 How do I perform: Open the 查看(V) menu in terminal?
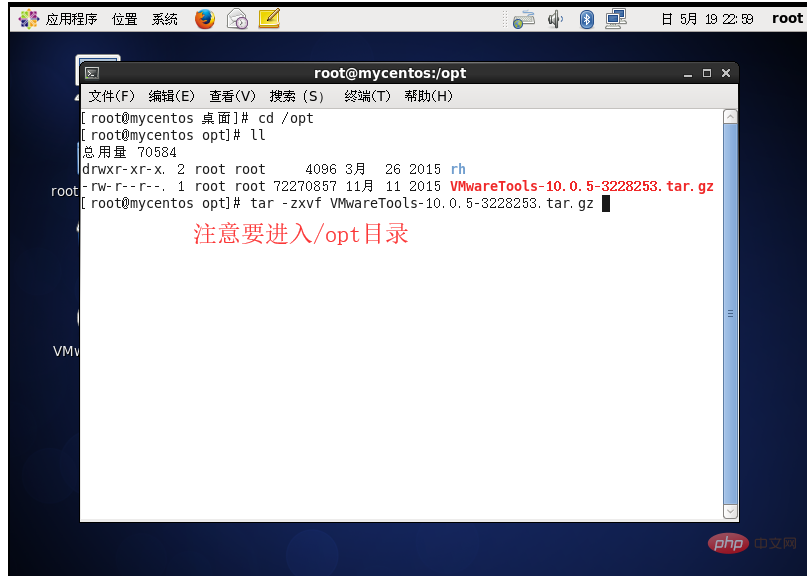coord(232,96)
